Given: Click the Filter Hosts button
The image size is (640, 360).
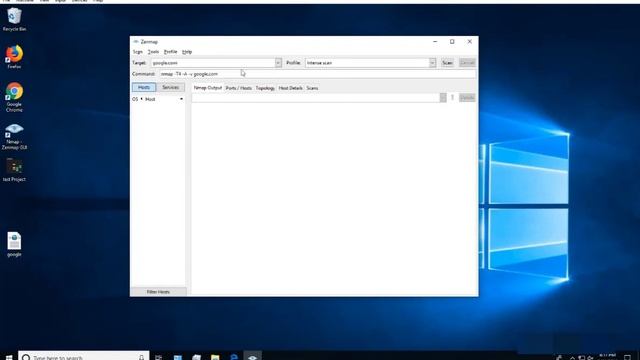Looking at the screenshot, I should 158,292.
